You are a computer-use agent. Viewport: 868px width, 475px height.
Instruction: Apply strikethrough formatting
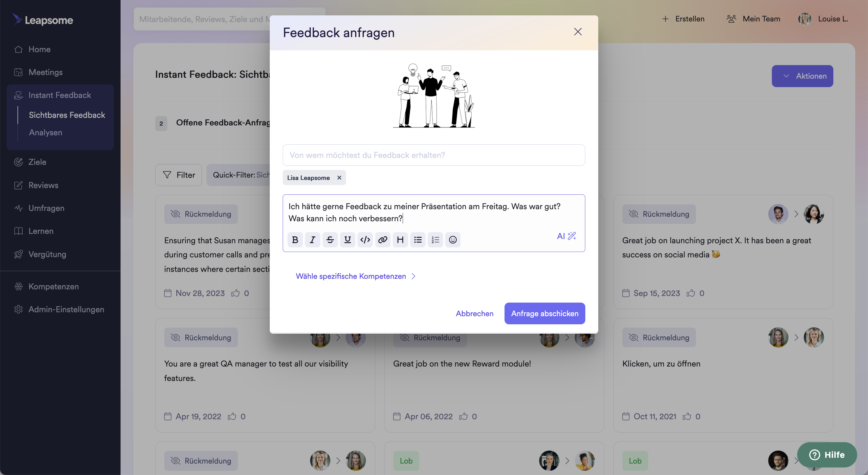tap(330, 240)
